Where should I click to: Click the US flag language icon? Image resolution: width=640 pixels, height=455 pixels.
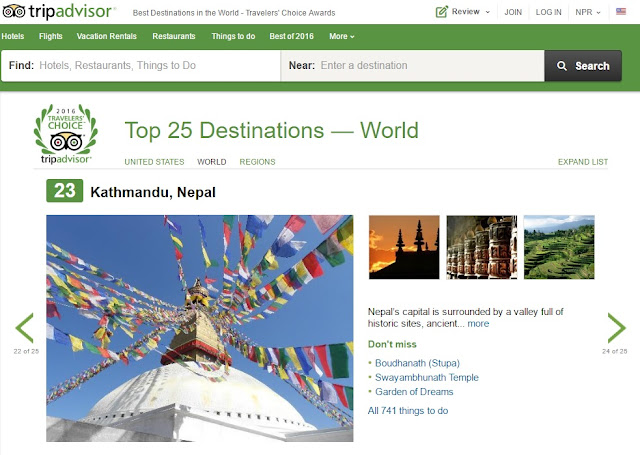[621, 11]
